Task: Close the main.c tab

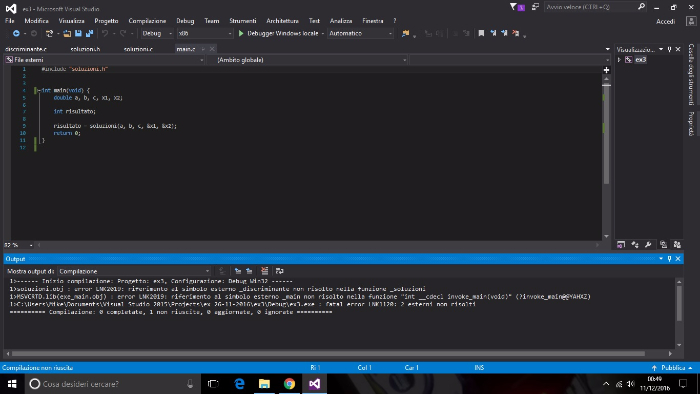Action: tap(212, 49)
